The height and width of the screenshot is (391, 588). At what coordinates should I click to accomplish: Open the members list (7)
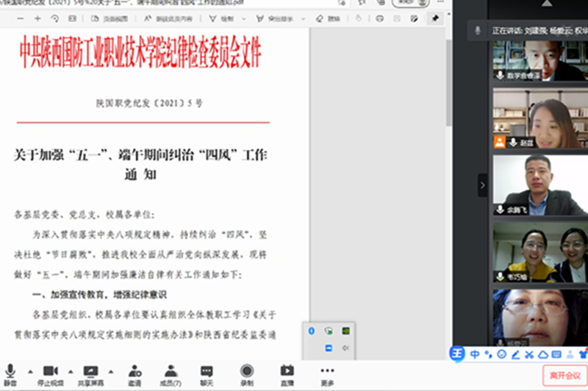pyautogui.click(x=171, y=373)
